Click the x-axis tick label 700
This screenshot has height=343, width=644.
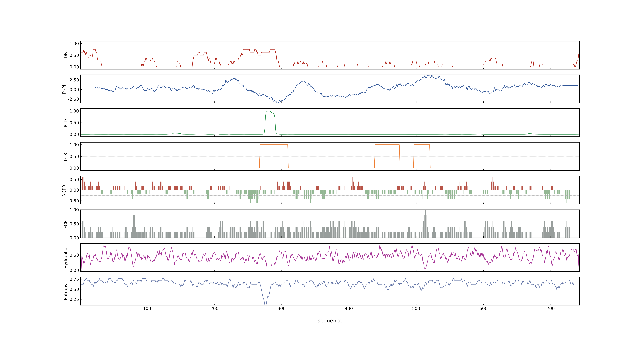point(551,309)
